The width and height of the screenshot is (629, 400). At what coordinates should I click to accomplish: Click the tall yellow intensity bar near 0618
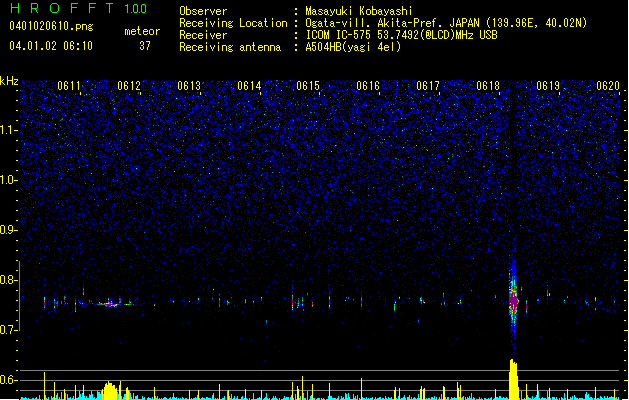(513, 379)
